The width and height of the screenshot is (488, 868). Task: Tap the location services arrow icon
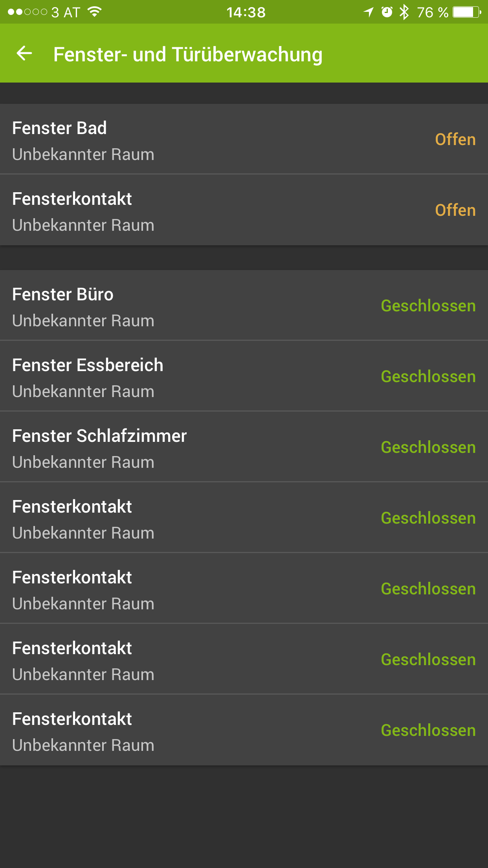click(x=369, y=12)
